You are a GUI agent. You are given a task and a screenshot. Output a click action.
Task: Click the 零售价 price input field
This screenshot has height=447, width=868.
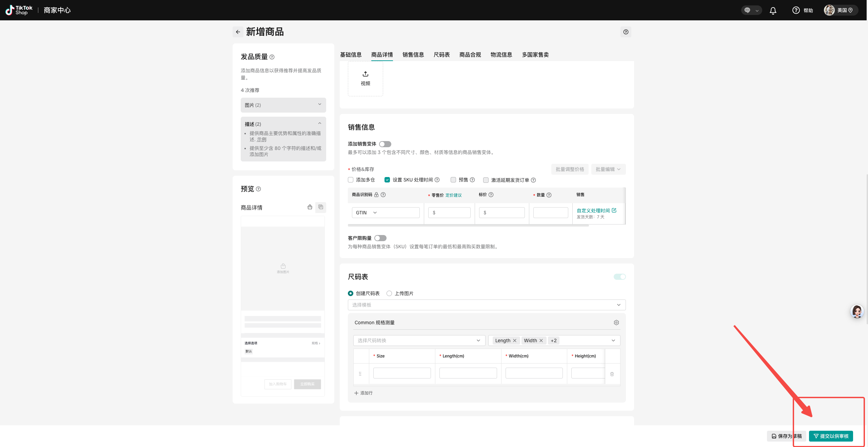[449, 213]
